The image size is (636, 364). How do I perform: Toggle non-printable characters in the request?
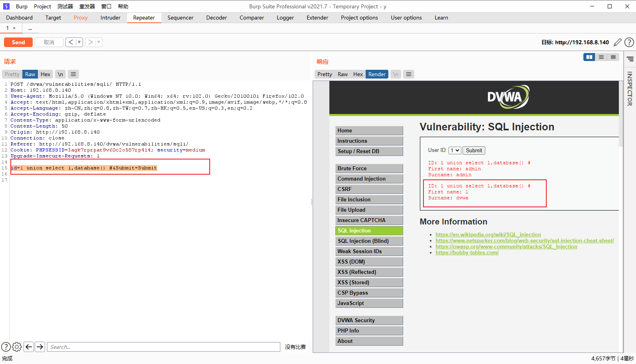click(60, 74)
